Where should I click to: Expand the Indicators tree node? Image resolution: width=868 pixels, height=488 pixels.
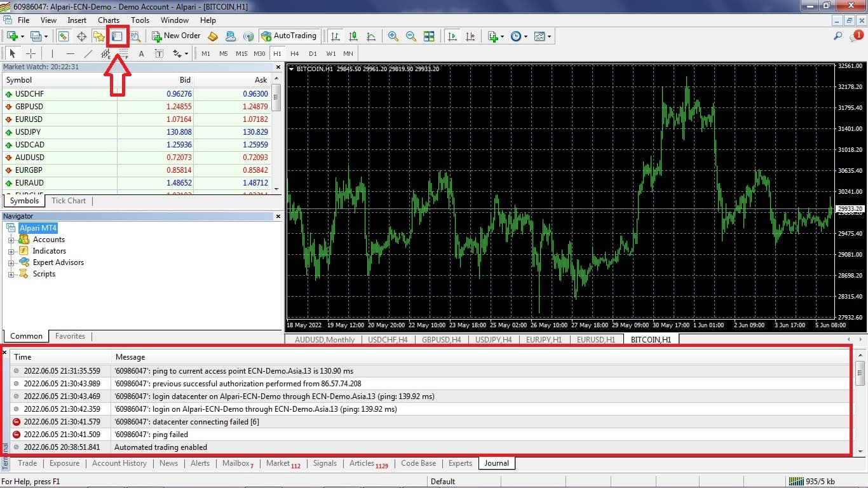[x=11, y=252]
